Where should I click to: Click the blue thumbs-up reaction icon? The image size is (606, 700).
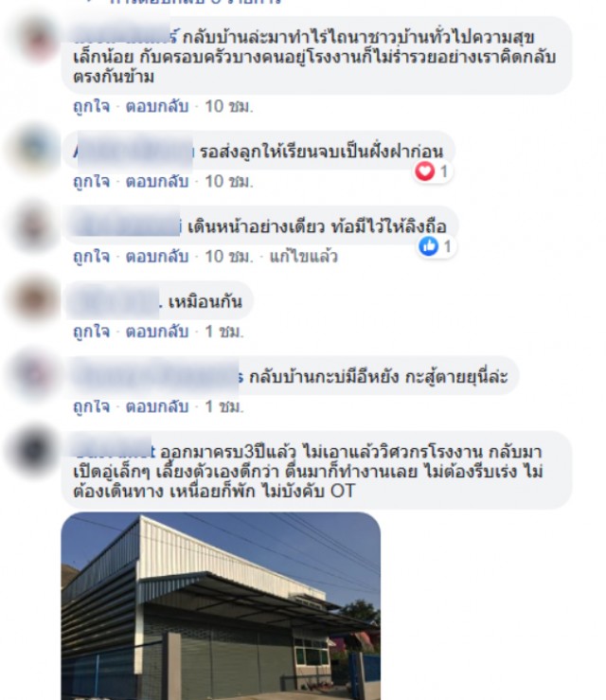[x=429, y=246]
